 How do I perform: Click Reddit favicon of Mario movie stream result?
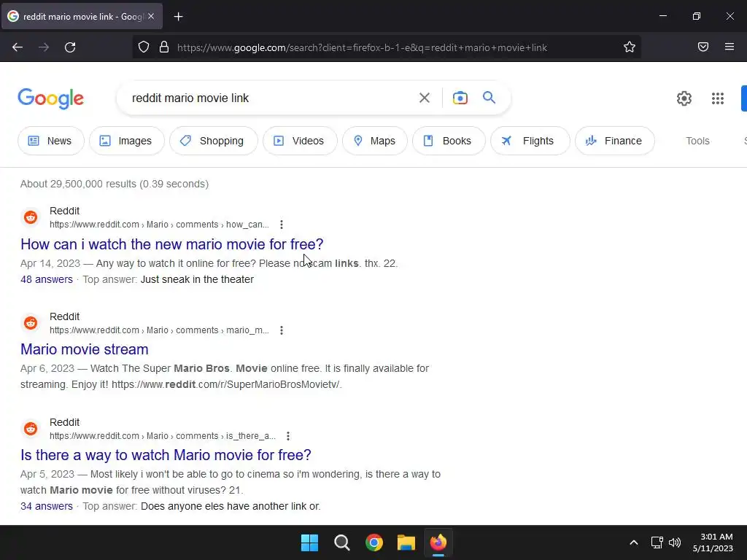[31, 323]
